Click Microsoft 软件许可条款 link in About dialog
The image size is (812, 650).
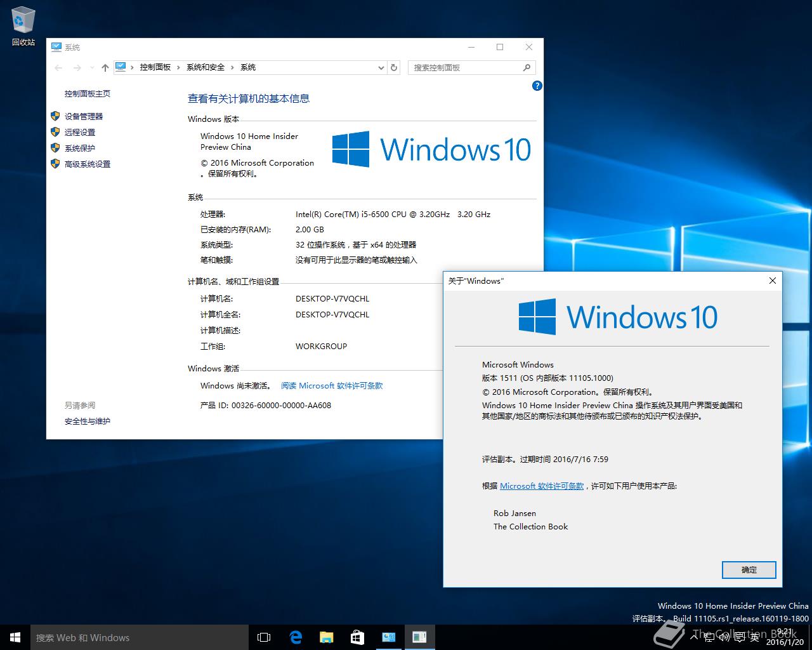tap(542, 486)
